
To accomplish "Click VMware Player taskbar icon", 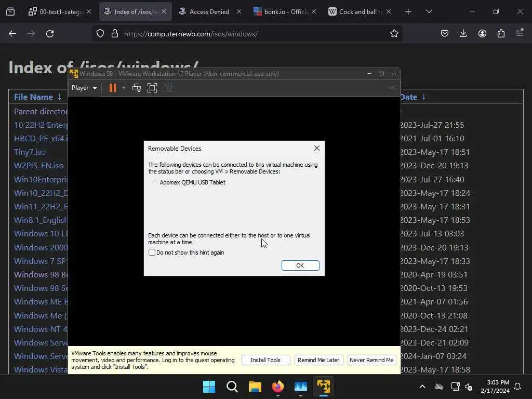I will click(x=324, y=387).
